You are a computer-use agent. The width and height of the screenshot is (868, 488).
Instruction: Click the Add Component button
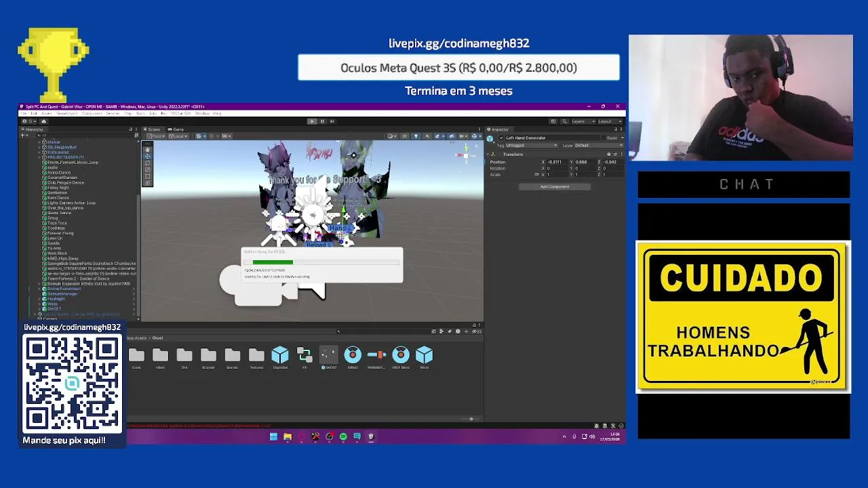point(555,186)
